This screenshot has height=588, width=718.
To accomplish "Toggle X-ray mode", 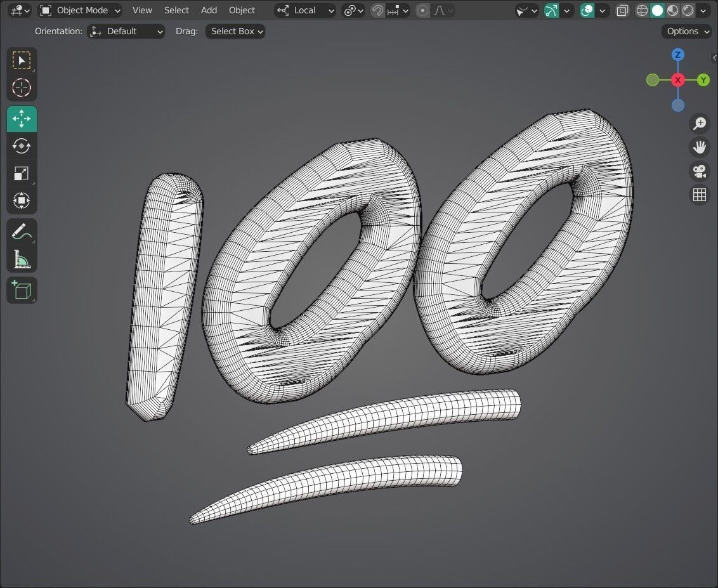I will (x=622, y=11).
